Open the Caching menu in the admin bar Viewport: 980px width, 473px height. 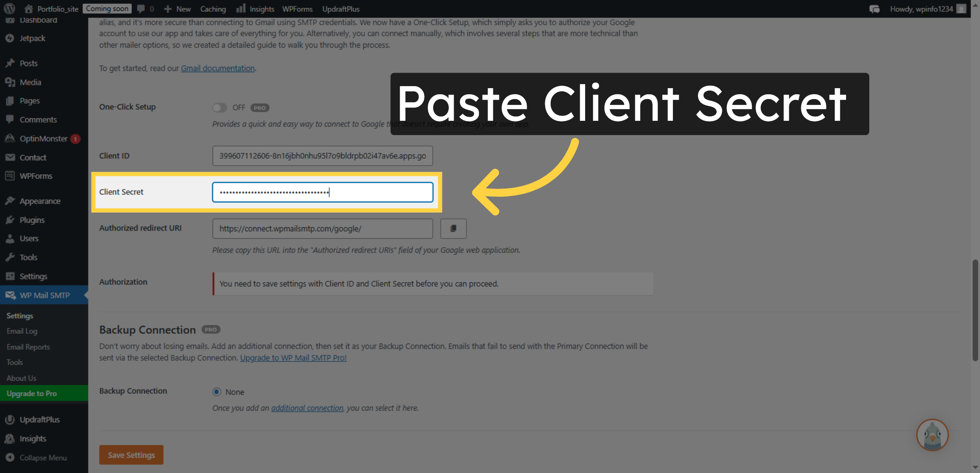[x=213, y=9]
